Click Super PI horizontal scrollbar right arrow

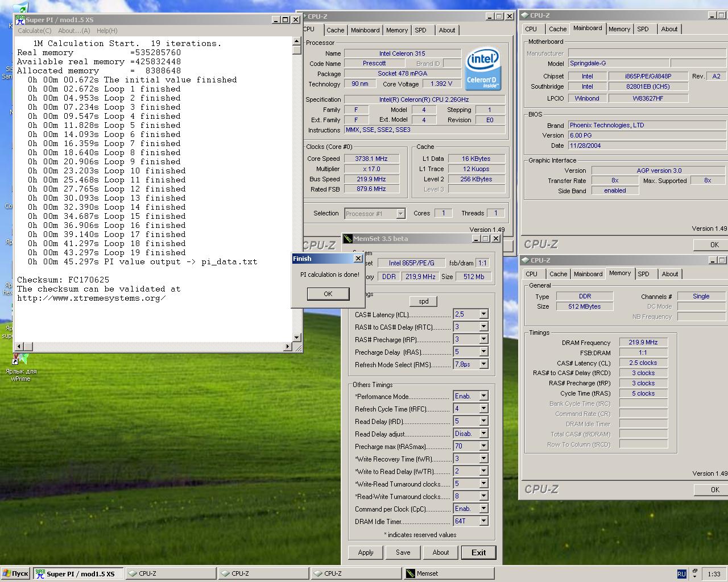(x=287, y=346)
